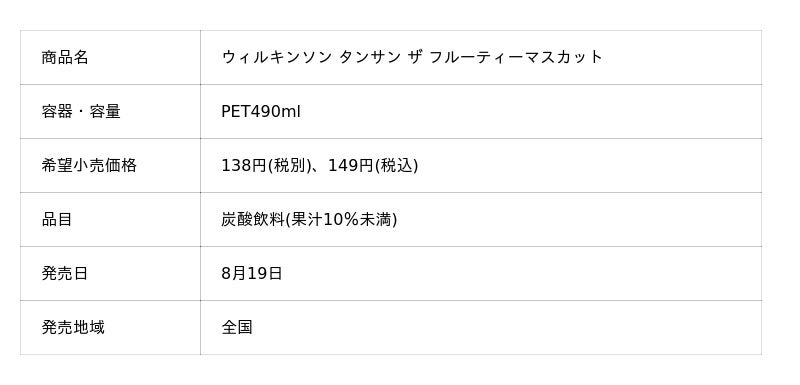Click the 容器・容量 label cell
The height and width of the screenshot is (385, 800).
point(110,112)
